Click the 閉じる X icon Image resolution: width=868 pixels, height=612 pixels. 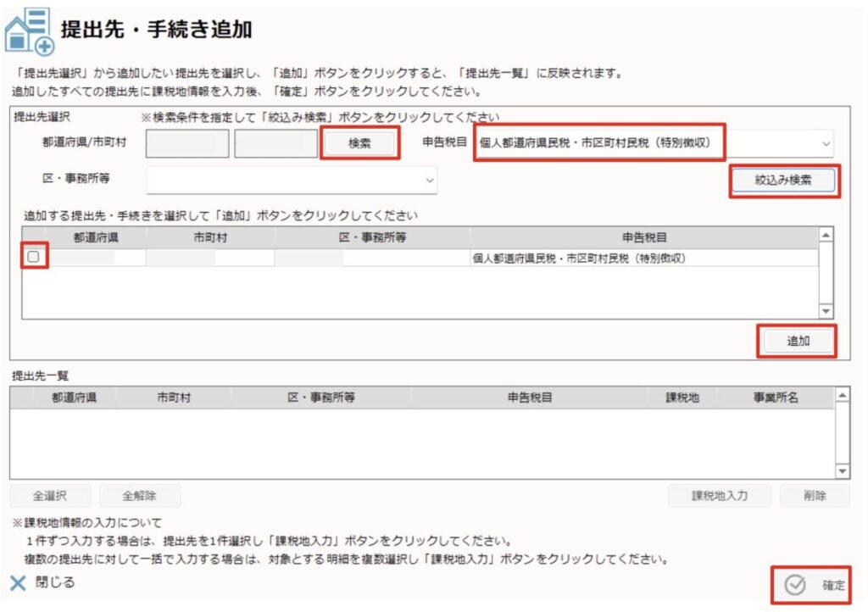point(18,582)
